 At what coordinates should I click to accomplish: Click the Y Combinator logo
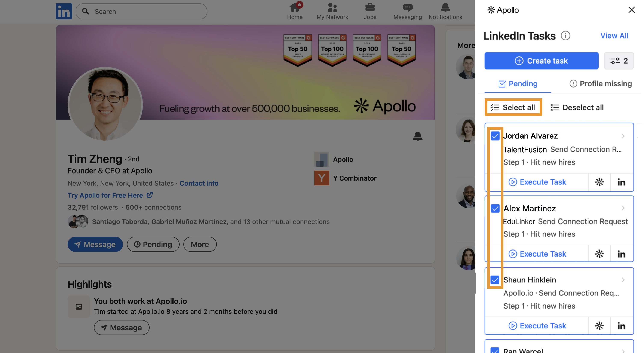(322, 178)
